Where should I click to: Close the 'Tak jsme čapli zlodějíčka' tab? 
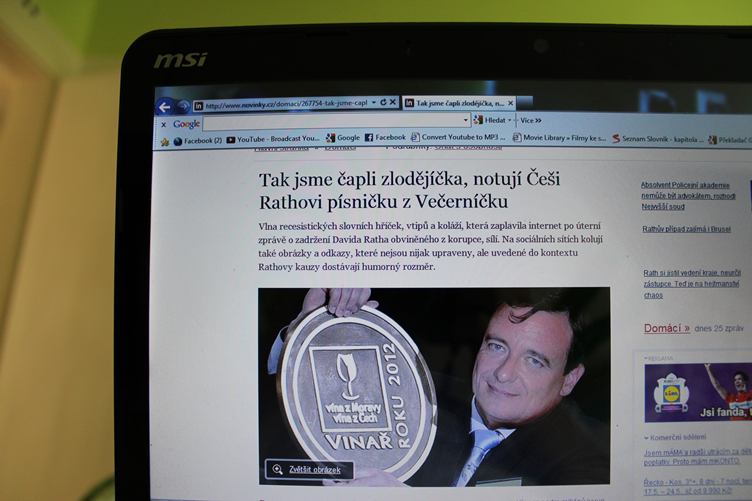coord(511,103)
